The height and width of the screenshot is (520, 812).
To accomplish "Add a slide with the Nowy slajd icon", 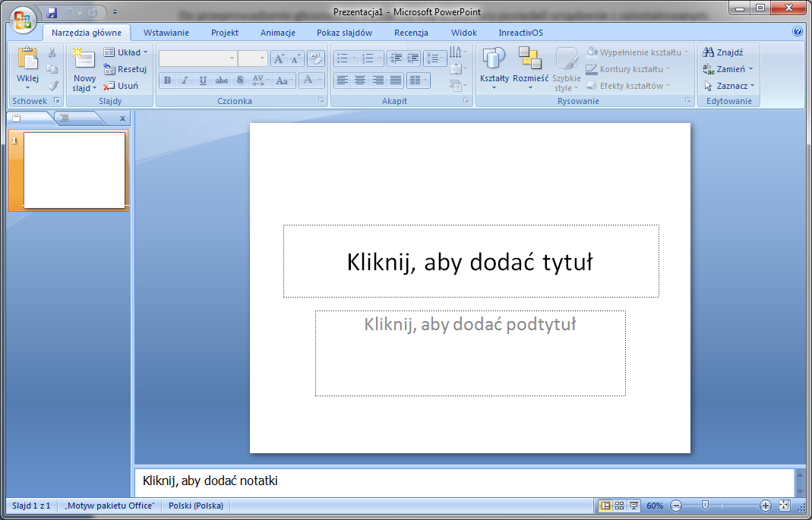I will 84,58.
